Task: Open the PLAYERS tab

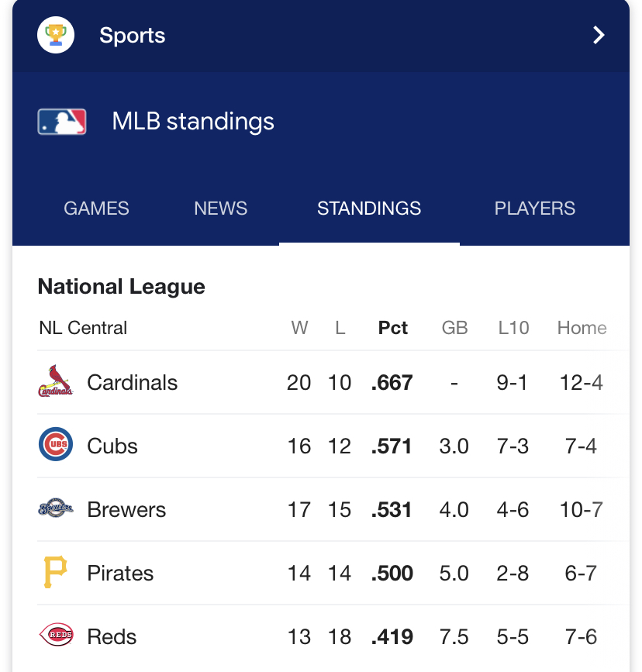Action: [534, 208]
